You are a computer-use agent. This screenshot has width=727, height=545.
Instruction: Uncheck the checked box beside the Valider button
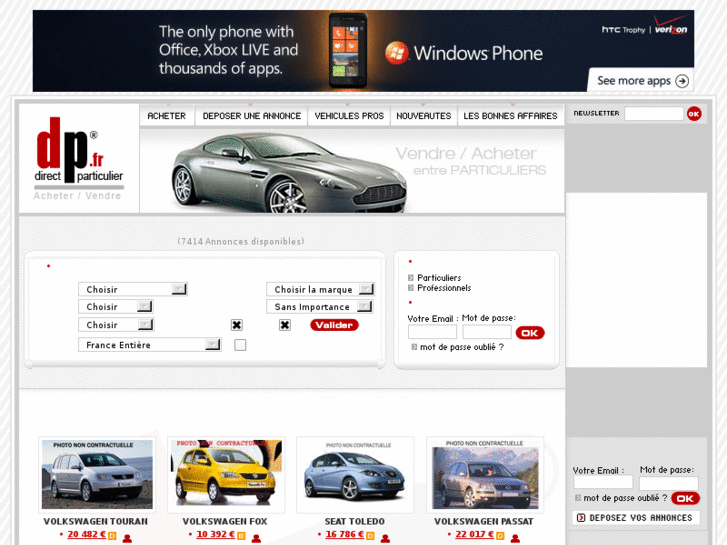(285, 325)
